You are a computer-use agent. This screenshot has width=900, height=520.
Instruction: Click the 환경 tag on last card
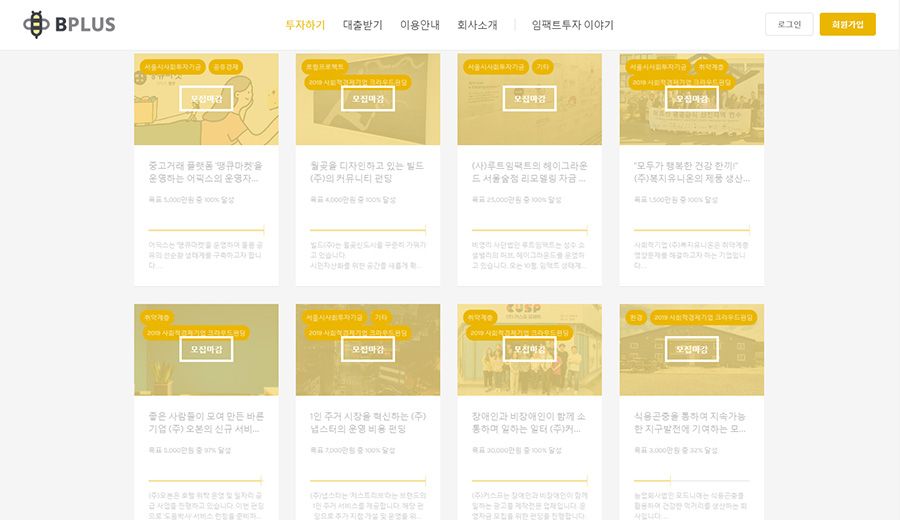pos(636,317)
